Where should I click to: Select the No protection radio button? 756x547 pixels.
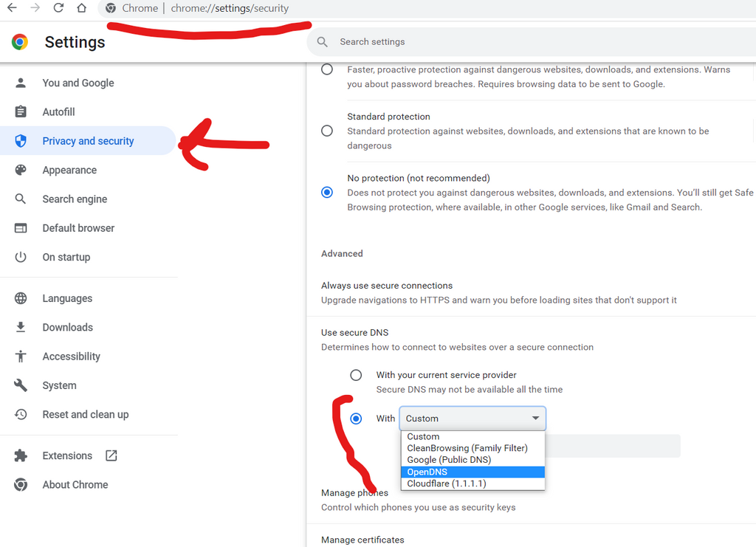coord(327,192)
